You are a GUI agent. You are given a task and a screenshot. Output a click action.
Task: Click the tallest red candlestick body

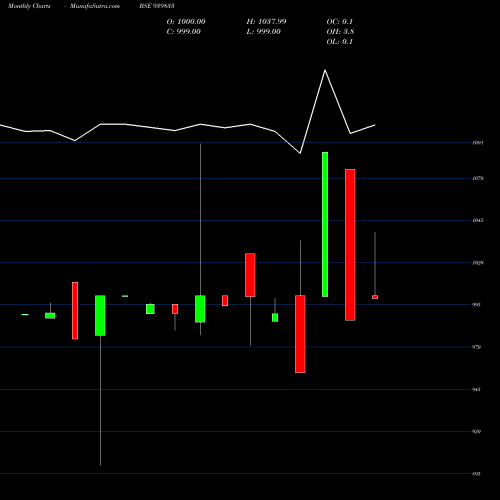350,245
